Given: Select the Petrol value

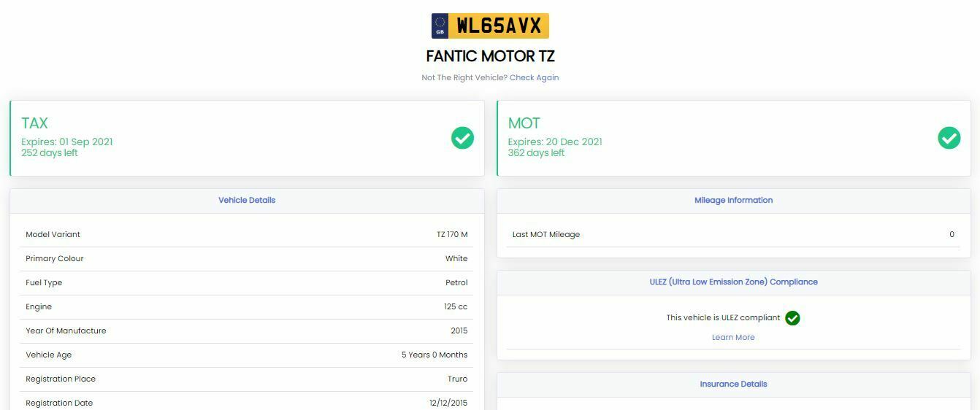Looking at the screenshot, I should 456,282.
